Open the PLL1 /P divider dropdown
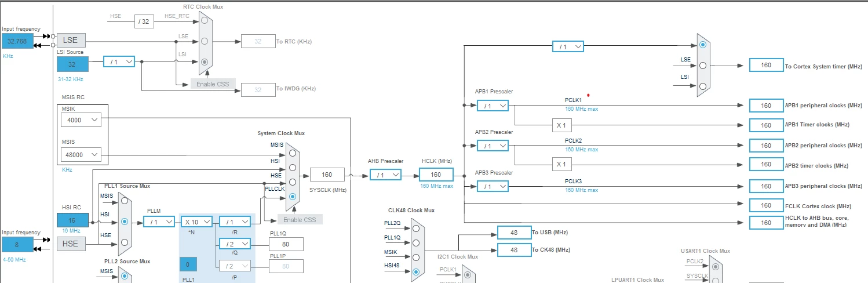 click(235, 266)
